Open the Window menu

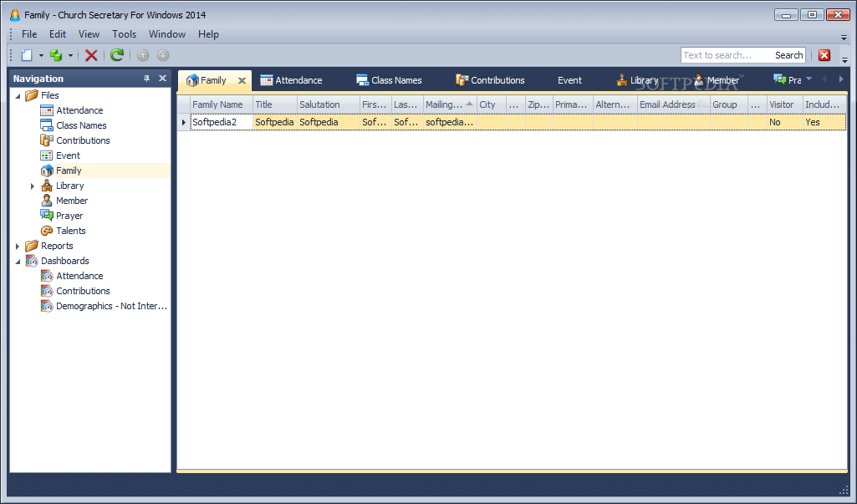pos(167,34)
